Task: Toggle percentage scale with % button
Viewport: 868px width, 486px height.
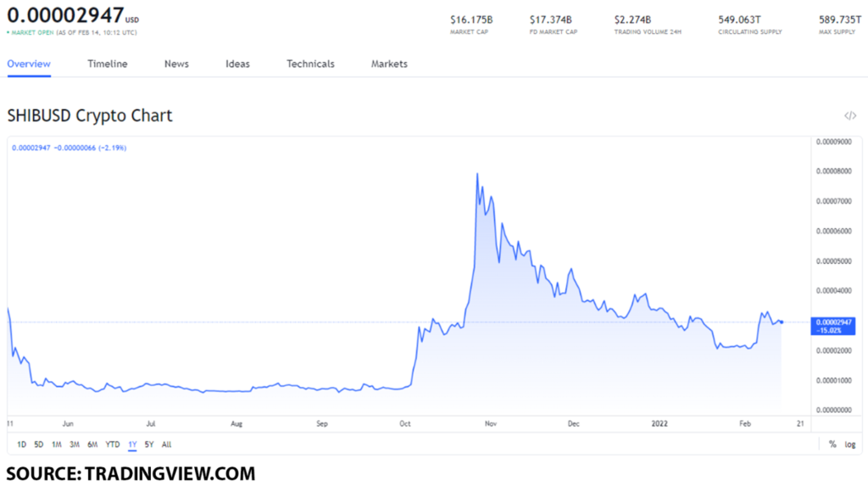Action: (832, 444)
